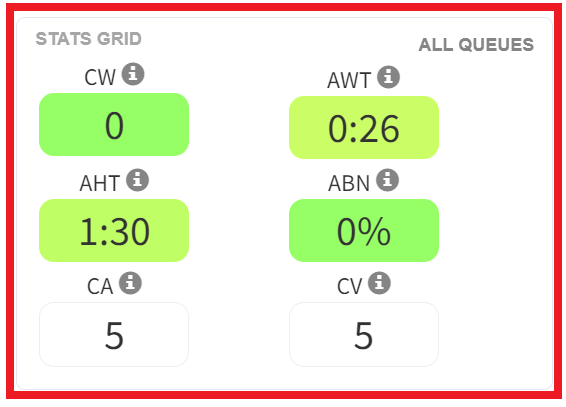Click the info icon beside AHT
Viewport: 566px width, 407px height.
point(138,180)
